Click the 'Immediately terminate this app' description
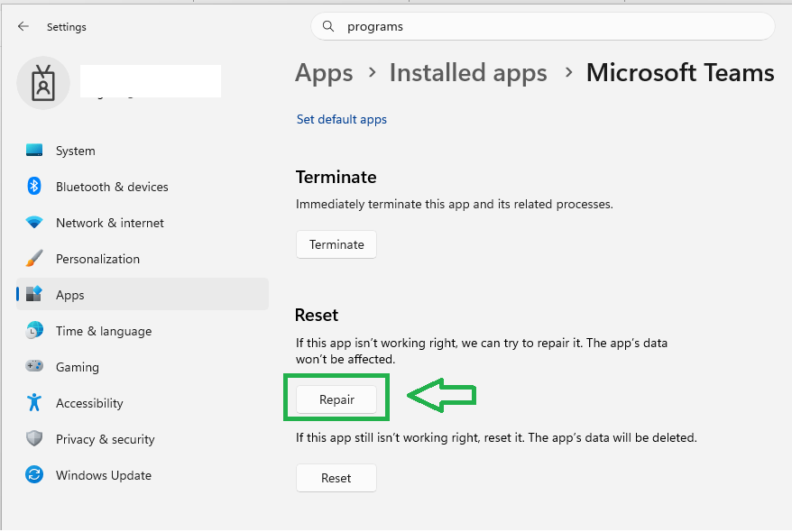The image size is (792, 532). pos(454,205)
